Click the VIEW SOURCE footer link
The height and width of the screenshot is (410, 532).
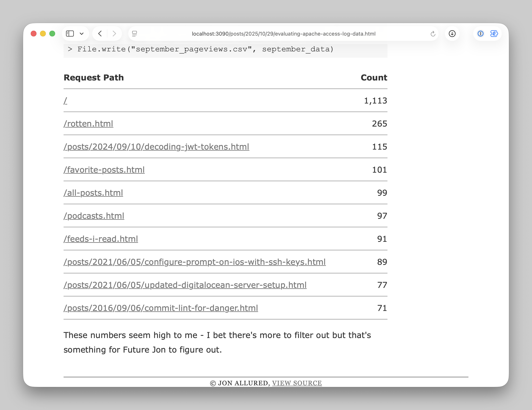(297, 383)
